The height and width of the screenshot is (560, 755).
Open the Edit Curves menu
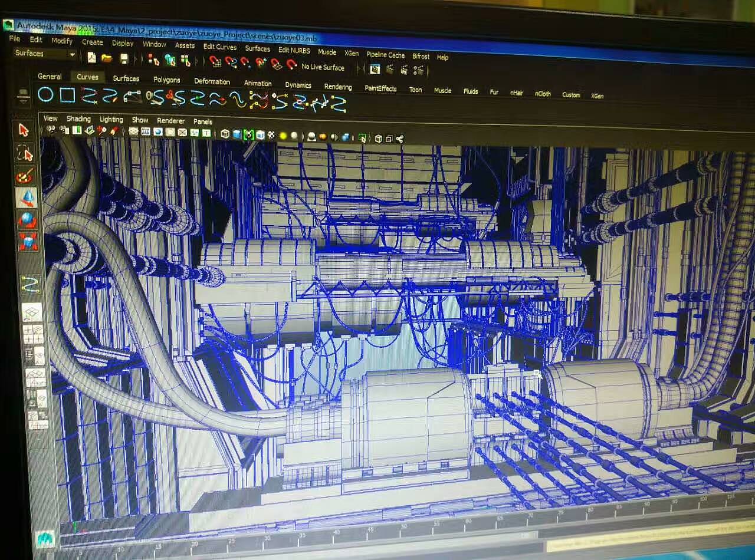(x=220, y=47)
